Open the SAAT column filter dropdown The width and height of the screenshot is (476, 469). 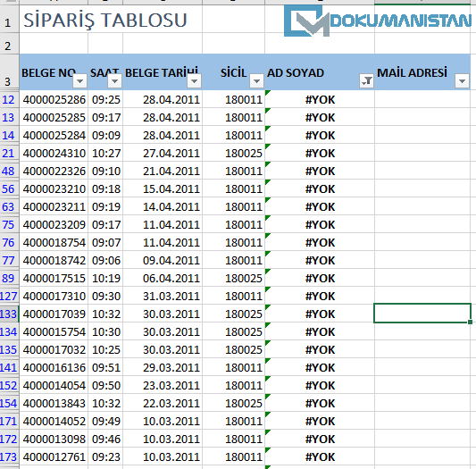point(114,81)
